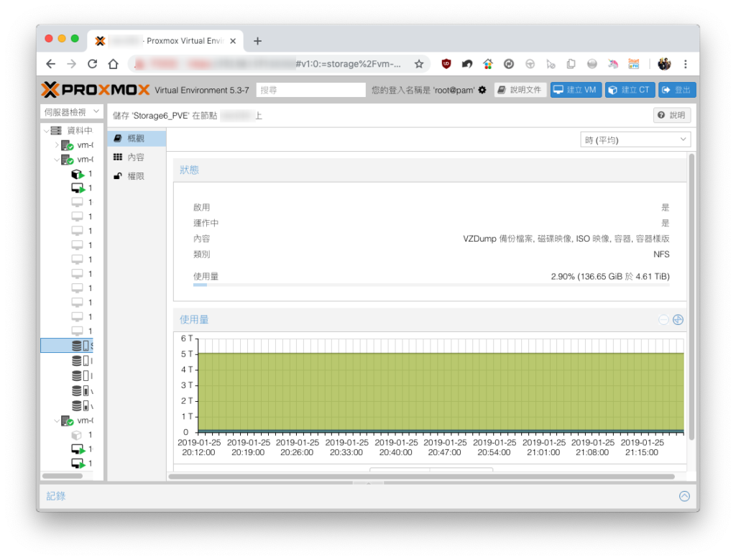The image size is (736, 560).
Task: Open the browser profile avatar
Action: tap(664, 64)
